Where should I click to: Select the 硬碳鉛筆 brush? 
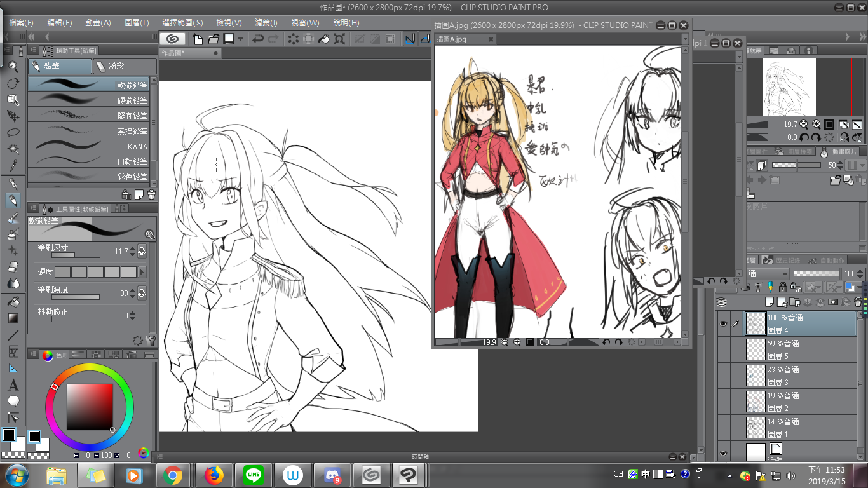(x=89, y=100)
